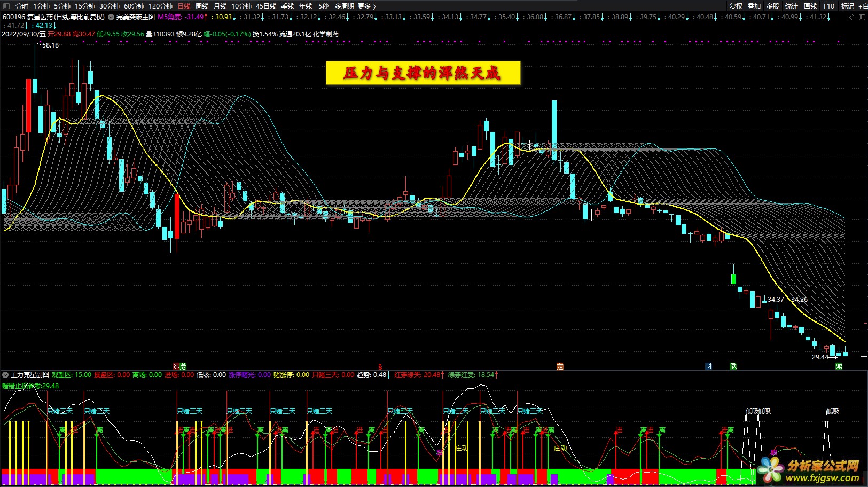Click the 减 event marker on the time axis
This screenshot has width=868, height=487.
tap(839, 366)
